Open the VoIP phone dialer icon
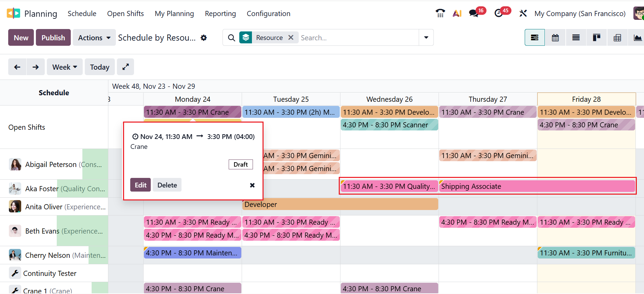This screenshot has height=294, width=644. pos(440,13)
